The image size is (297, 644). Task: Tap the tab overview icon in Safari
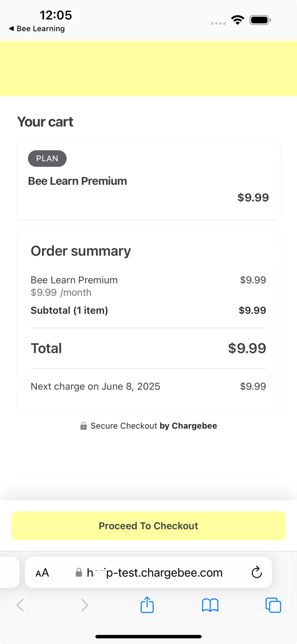[x=273, y=605]
